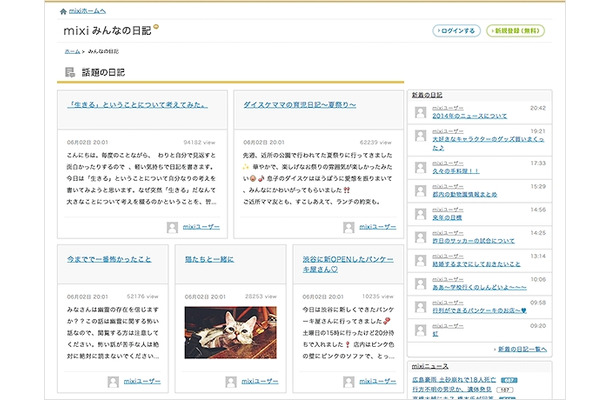This screenshot has height=400, width=610.
Task: Click the 52176 view count
Action: pos(142,296)
